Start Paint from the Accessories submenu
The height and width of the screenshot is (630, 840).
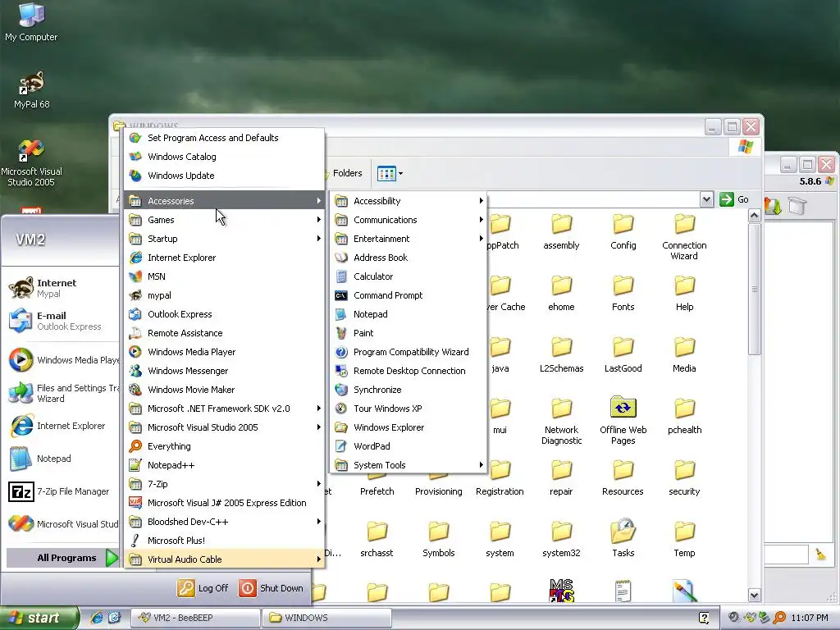coord(408,333)
